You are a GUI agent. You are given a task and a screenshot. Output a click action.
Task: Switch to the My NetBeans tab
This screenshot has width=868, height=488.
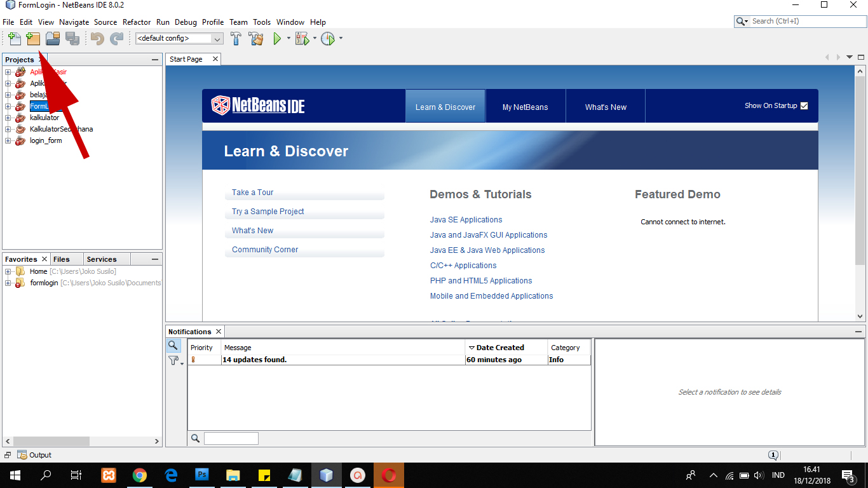(526, 106)
